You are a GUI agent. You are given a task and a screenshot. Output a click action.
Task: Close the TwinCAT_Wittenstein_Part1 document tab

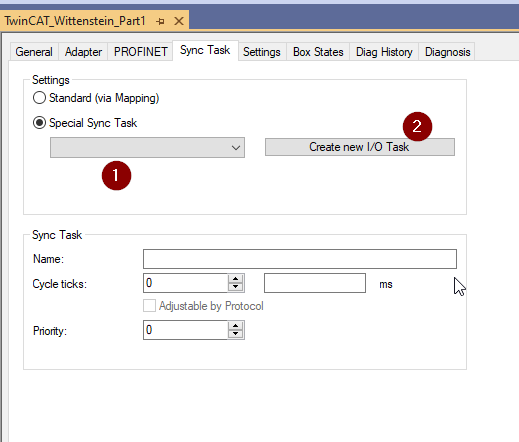[x=179, y=21]
